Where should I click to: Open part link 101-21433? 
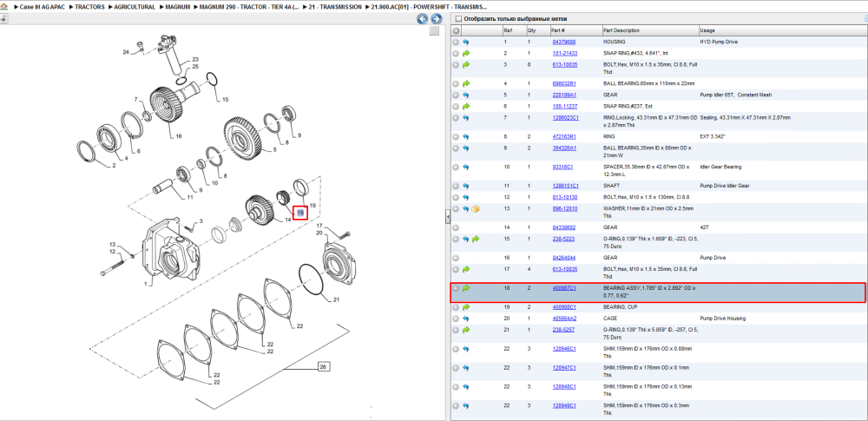[565, 53]
